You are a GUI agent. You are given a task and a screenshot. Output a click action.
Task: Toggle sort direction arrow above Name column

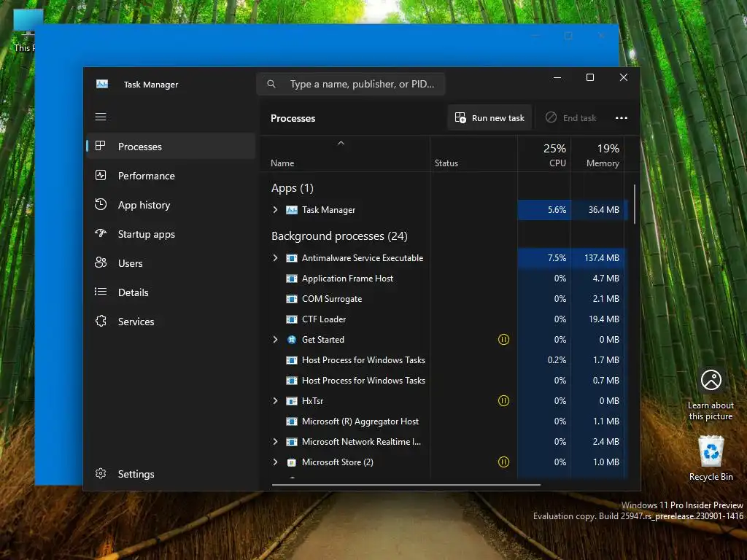click(341, 143)
